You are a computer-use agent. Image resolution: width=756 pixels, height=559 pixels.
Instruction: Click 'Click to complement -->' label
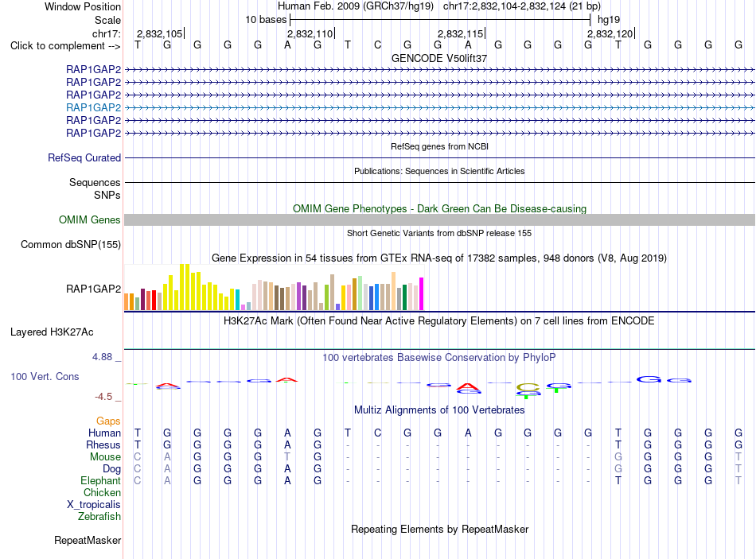[x=65, y=46]
